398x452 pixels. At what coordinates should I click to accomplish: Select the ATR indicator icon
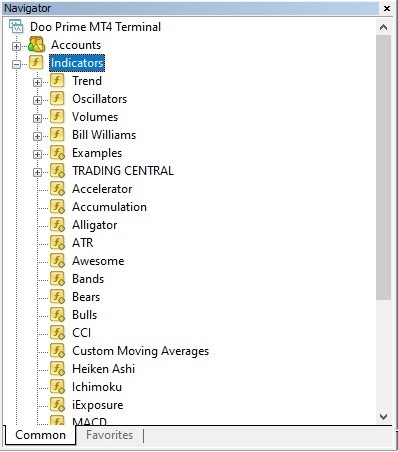pos(57,243)
